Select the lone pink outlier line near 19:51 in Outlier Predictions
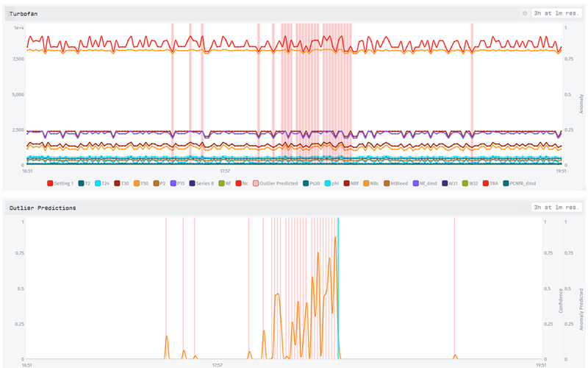Screen dimensions: 588x368 [x=454, y=289]
